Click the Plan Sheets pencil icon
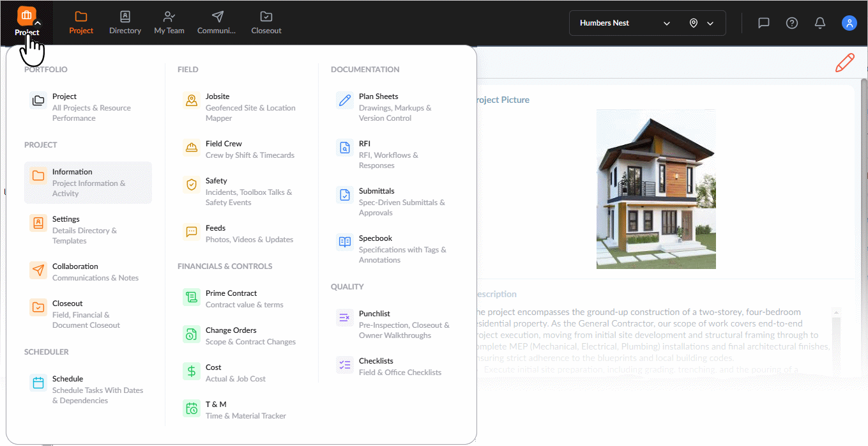 point(345,100)
